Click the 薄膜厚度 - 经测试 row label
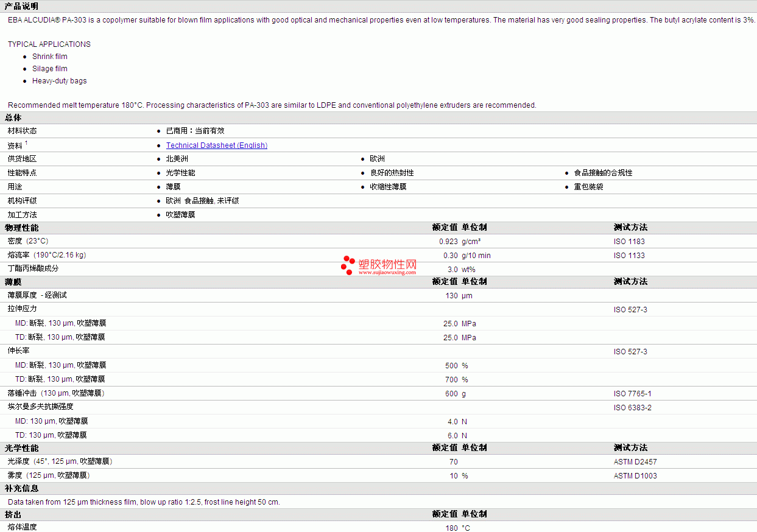 pos(37,295)
